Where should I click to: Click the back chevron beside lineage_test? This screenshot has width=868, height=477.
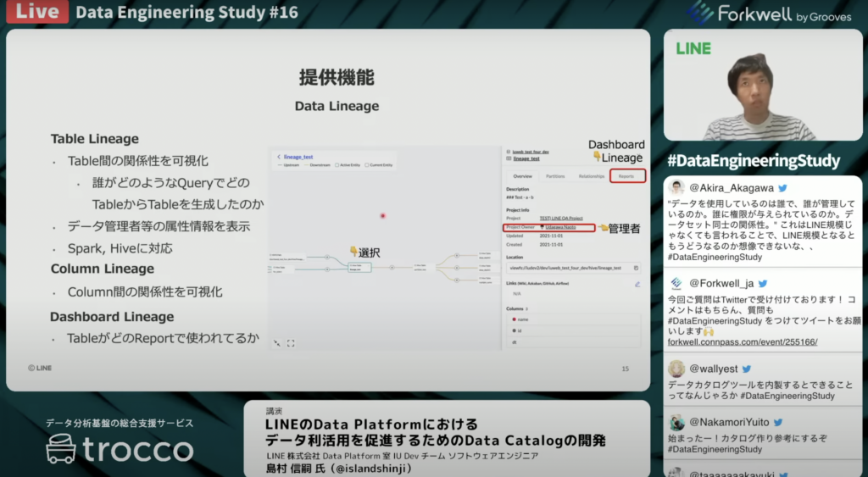pos(279,157)
